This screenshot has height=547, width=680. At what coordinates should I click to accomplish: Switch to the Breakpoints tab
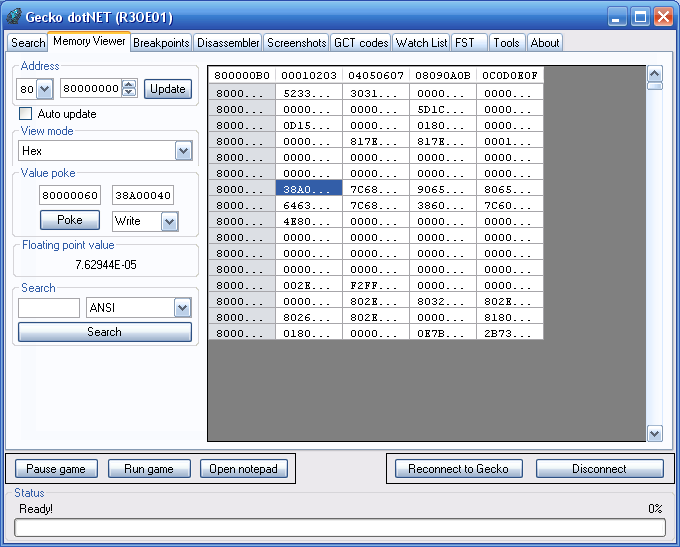tap(161, 43)
